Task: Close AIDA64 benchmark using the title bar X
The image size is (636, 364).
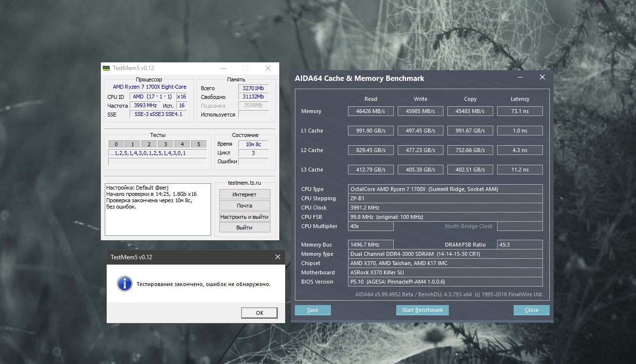Action: 542,77
